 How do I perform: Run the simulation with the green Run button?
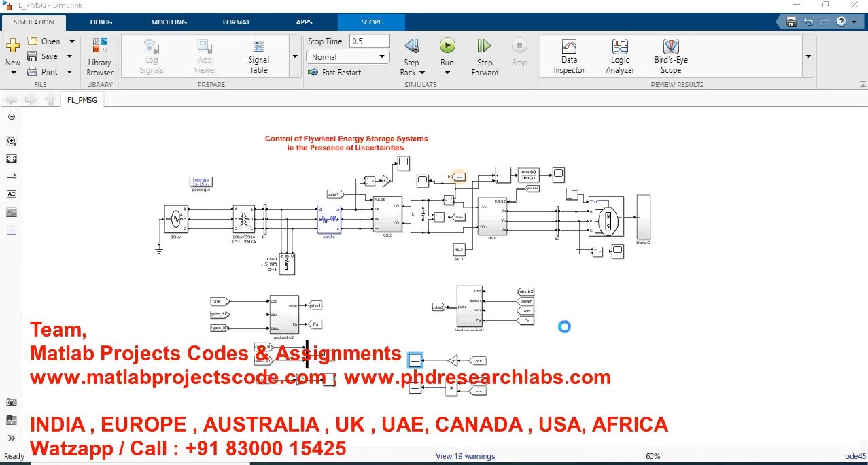click(x=447, y=46)
